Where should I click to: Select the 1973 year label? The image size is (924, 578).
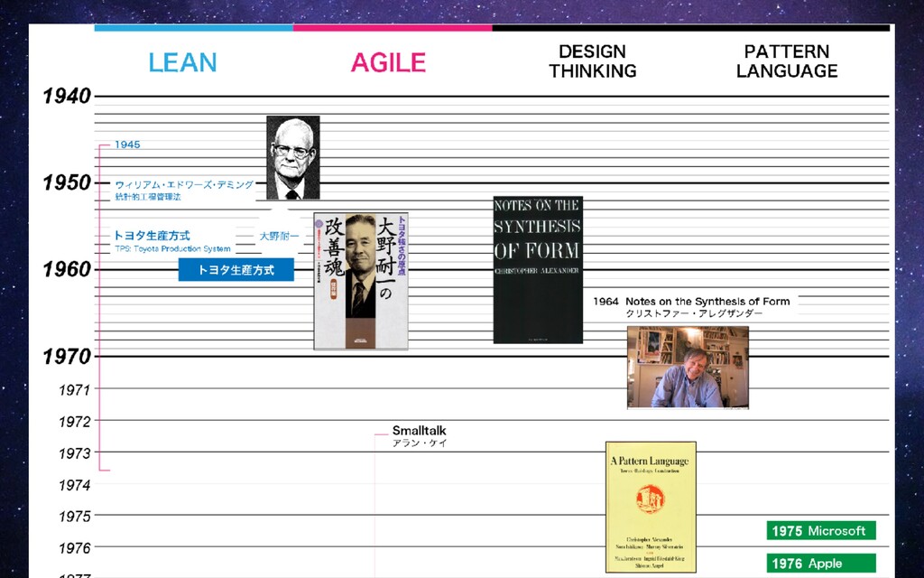[x=74, y=453]
